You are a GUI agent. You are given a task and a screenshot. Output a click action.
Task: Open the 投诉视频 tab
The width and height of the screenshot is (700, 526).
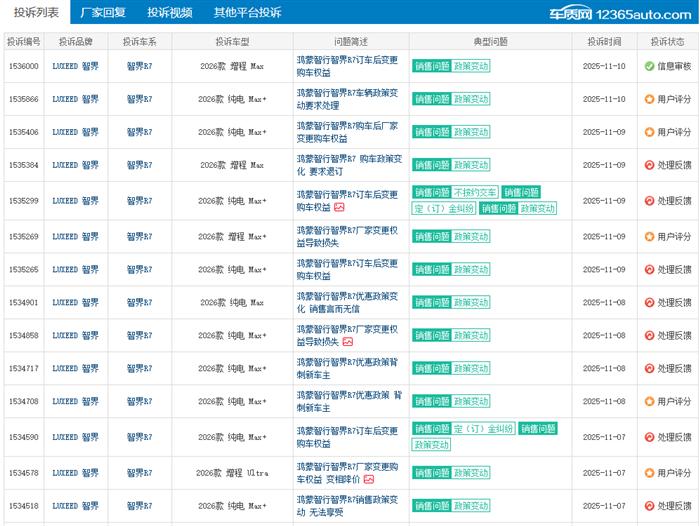tap(169, 13)
